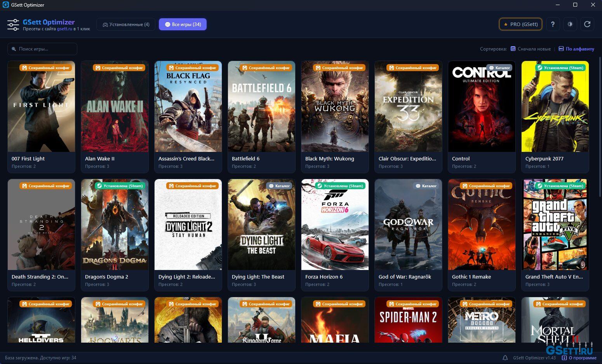602x364 pixels.
Task: Toggle the theme brightness icon
Action: (x=570, y=24)
